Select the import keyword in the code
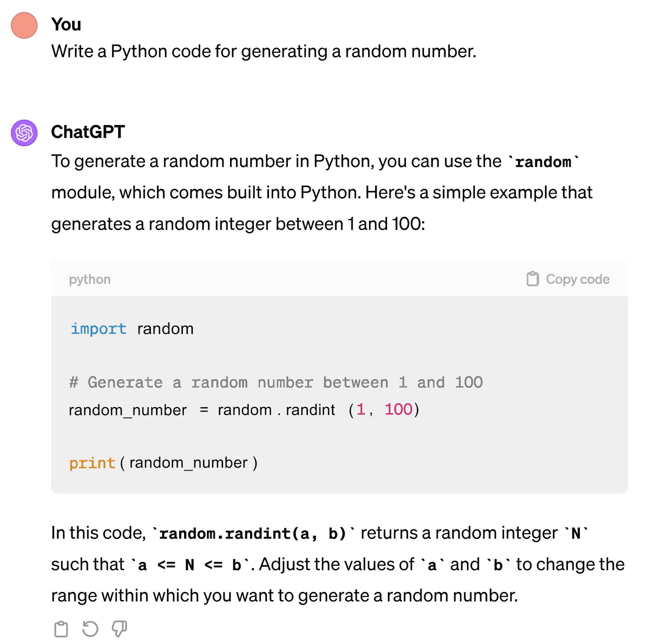This screenshot has height=644, width=656. [x=98, y=328]
